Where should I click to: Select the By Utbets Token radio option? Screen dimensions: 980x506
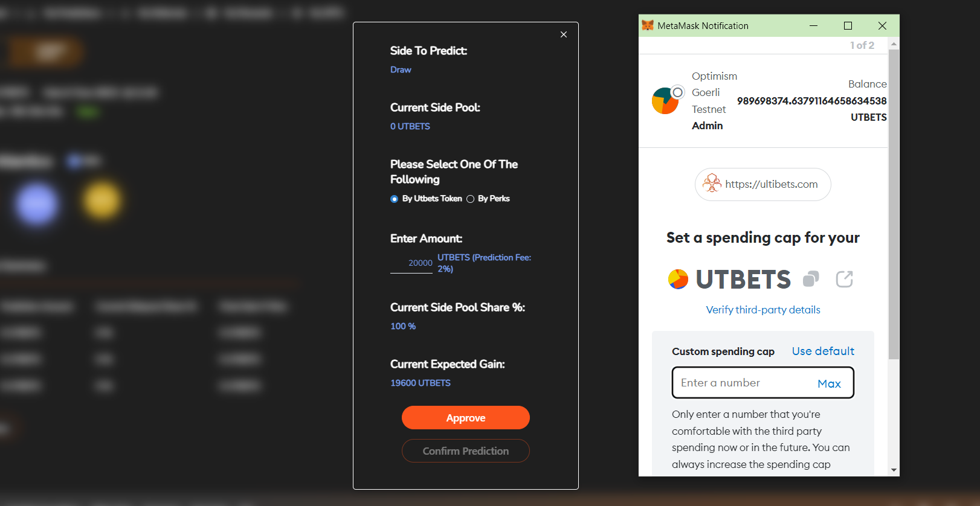tap(395, 199)
